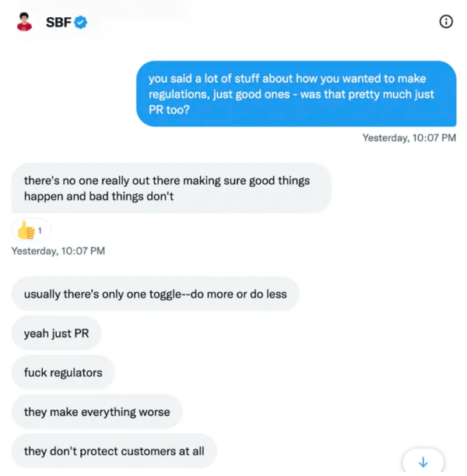
Task: Click "happen and bad things don't" in the gray bubble
Action: (99, 196)
